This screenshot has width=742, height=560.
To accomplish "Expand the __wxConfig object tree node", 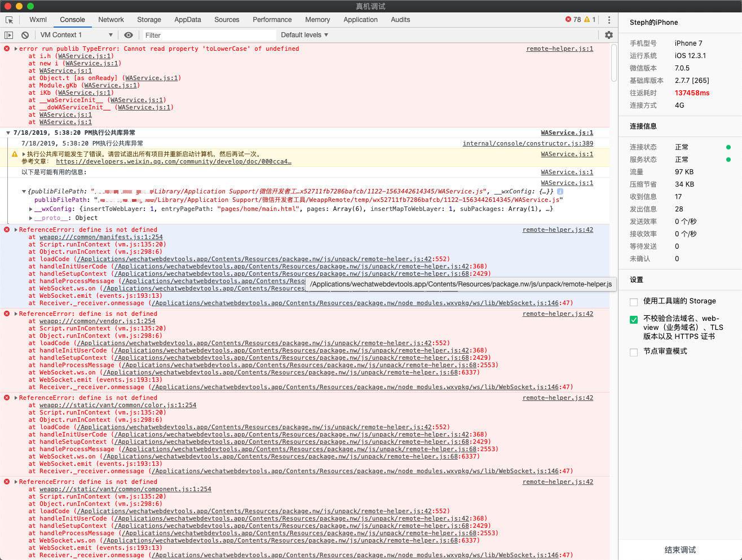I will click(31, 209).
